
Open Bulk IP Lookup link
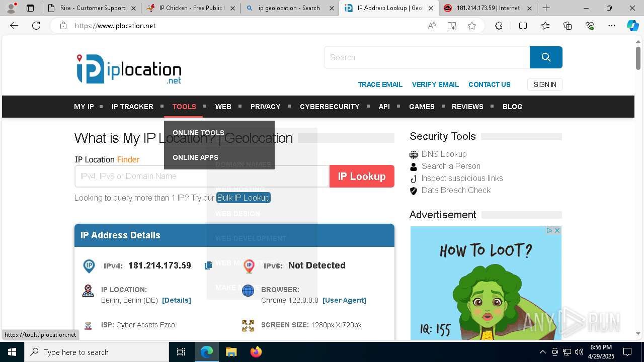click(x=244, y=198)
